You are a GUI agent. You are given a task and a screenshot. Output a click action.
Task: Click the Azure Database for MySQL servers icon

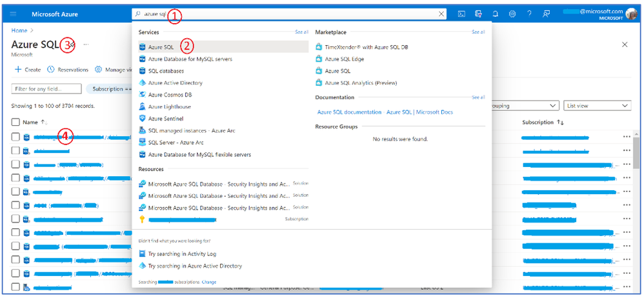tap(143, 59)
